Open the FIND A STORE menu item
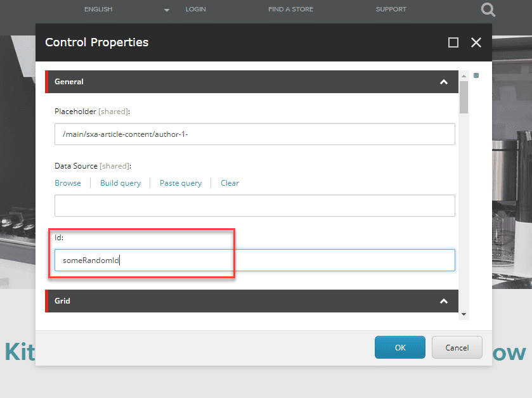 pos(290,10)
